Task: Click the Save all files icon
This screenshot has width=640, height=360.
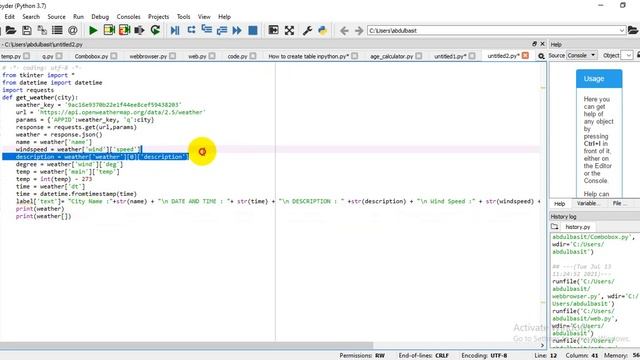Action: [42, 31]
